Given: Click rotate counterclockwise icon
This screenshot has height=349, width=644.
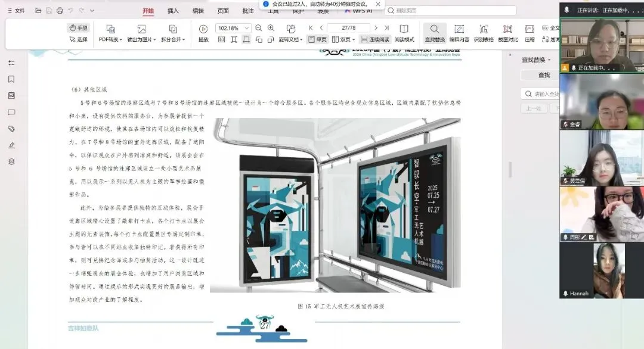Looking at the screenshot, I should (x=259, y=40).
